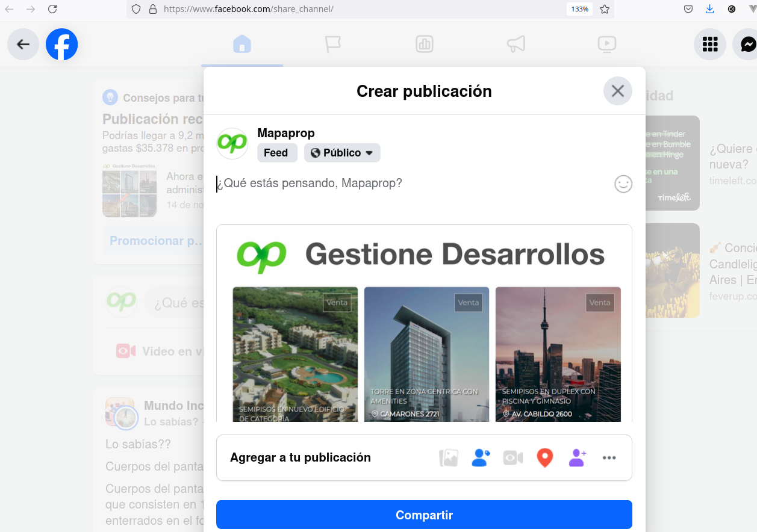Close the Crear publicación dialog
The image size is (757, 532).
click(x=618, y=91)
